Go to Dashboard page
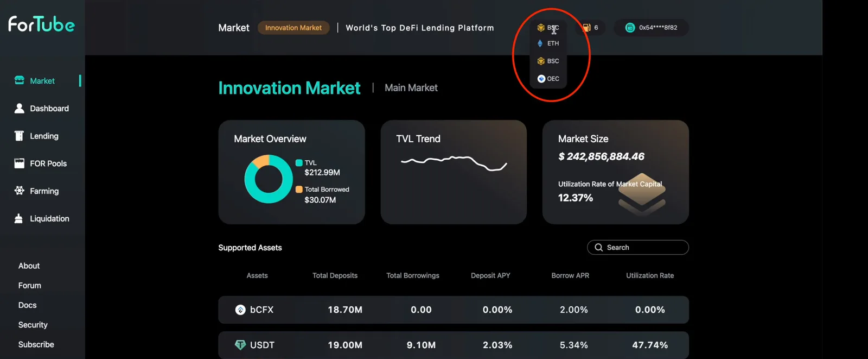The height and width of the screenshot is (359, 868). [x=49, y=109]
